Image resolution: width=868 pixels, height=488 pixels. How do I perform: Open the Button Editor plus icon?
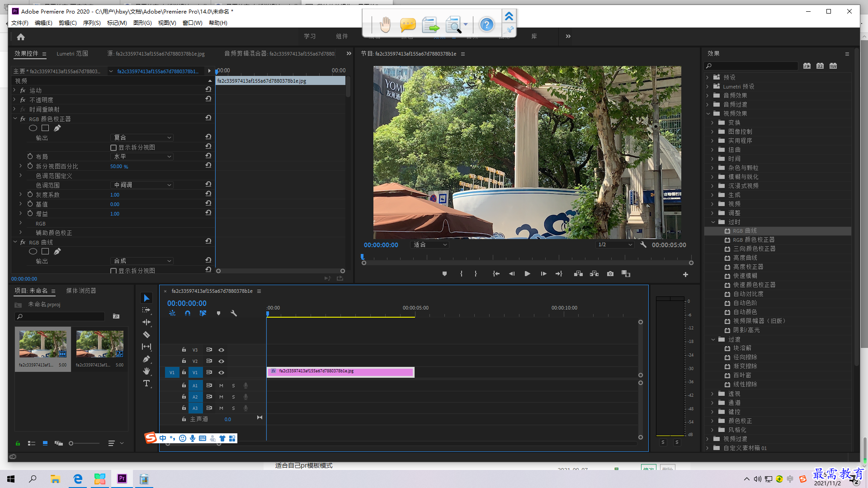pos(685,274)
